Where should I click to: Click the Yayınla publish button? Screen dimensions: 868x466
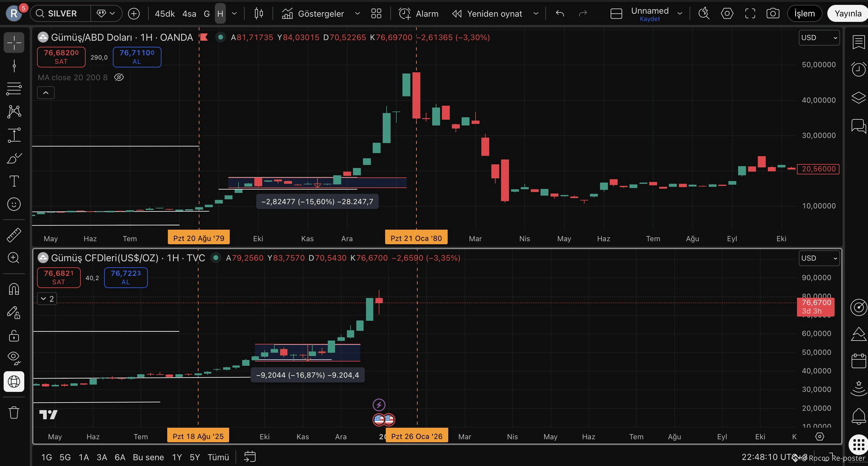pos(848,13)
